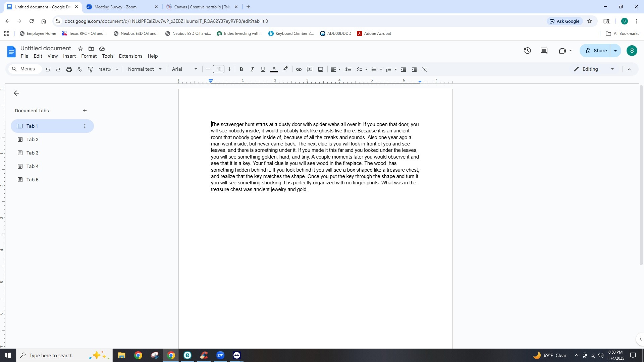Screen dimensions: 644x362
Task: Open version history
Action: click(x=527, y=51)
